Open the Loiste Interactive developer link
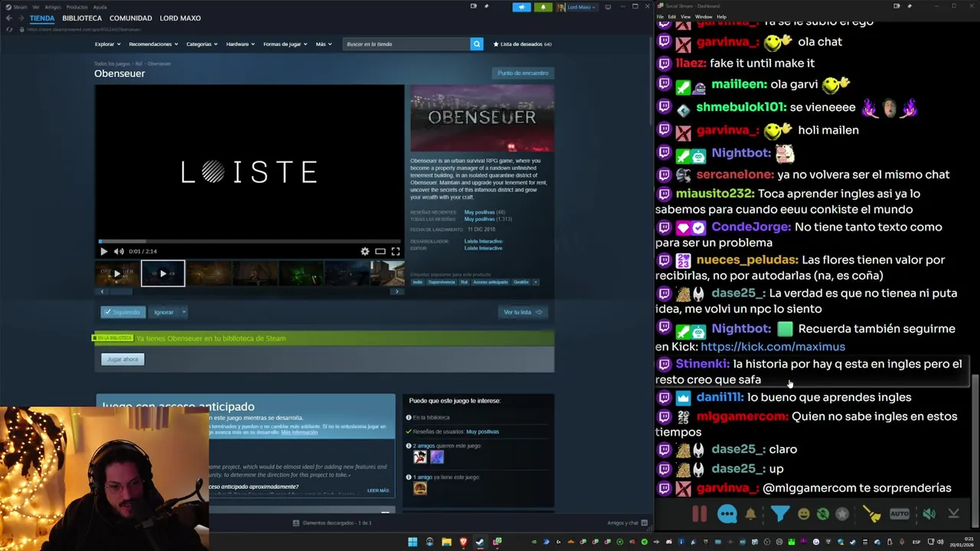 pos(483,241)
